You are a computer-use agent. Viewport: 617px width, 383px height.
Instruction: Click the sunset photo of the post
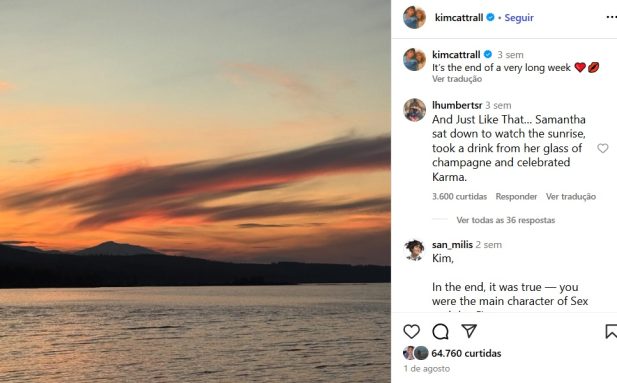[x=195, y=191]
